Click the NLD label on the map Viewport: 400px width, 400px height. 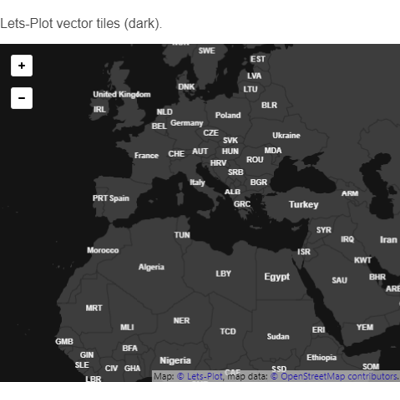[x=165, y=112]
